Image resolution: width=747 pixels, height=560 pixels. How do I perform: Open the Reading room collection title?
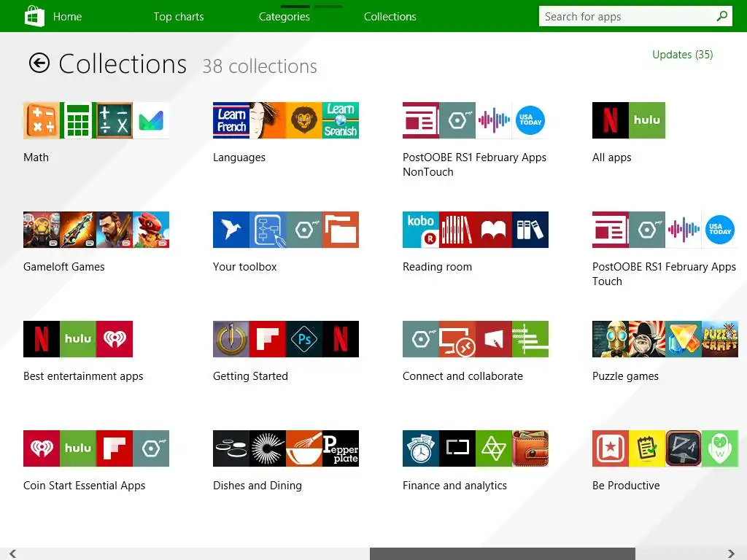437,267
